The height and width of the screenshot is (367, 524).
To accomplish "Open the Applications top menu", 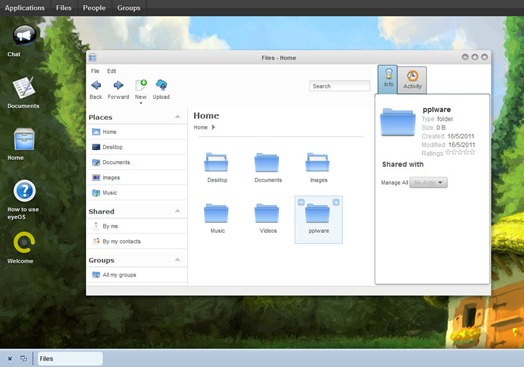I will click(x=25, y=8).
